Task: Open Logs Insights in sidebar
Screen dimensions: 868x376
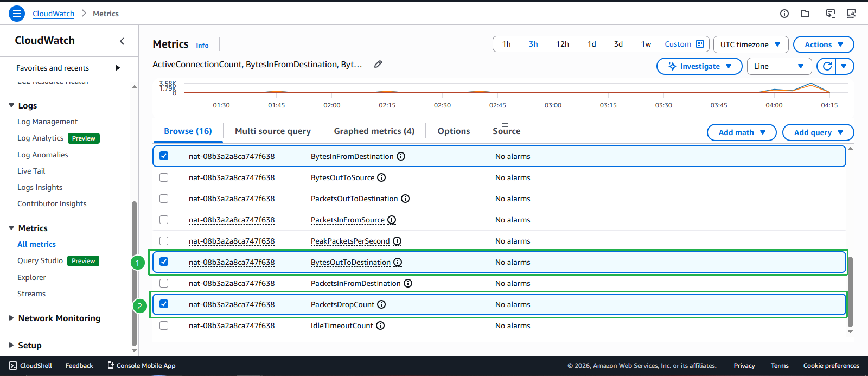Action: [x=40, y=187]
